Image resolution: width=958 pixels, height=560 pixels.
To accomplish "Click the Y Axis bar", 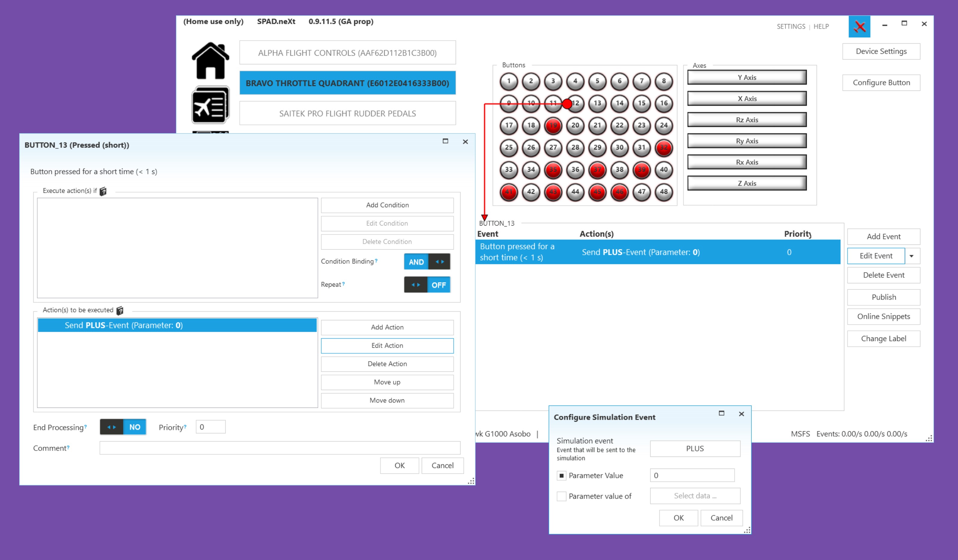I will click(x=747, y=78).
